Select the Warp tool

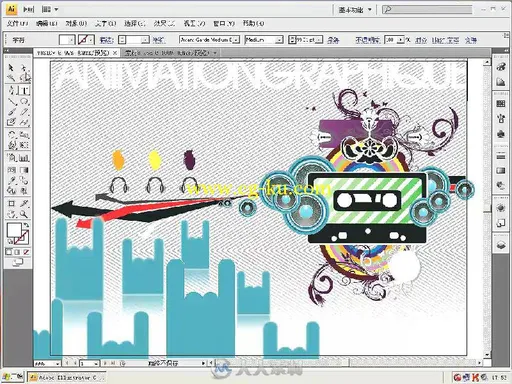[11, 145]
